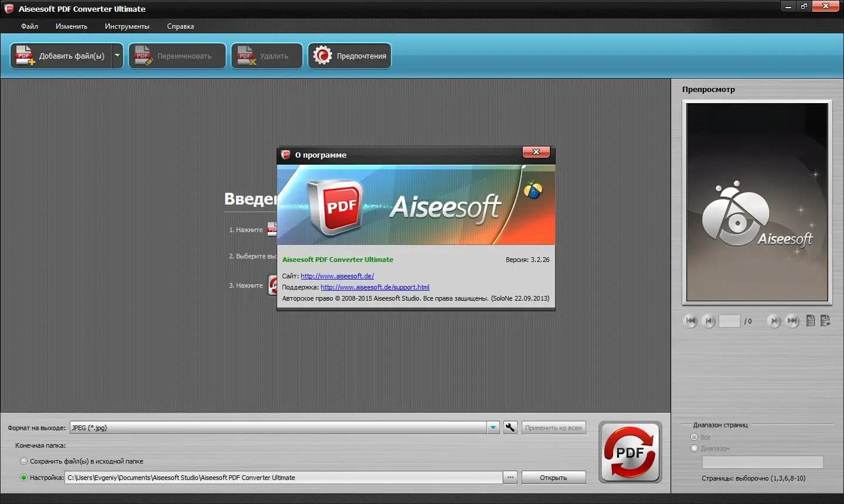Image resolution: width=844 pixels, height=504 pixels.
Task: Click the Переименовать toolbar button
Action: point(177,56)
